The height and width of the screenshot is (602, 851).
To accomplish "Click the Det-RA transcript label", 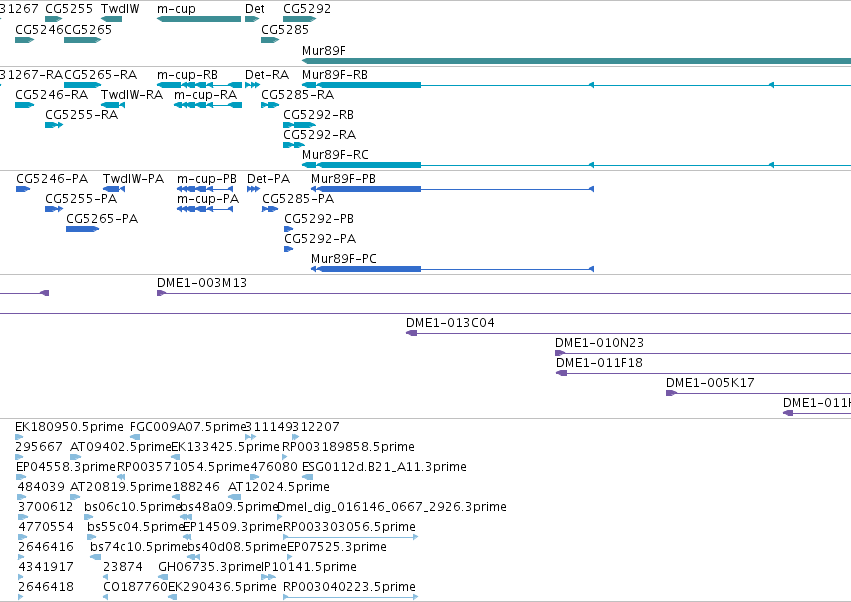I will click(266, 74).
